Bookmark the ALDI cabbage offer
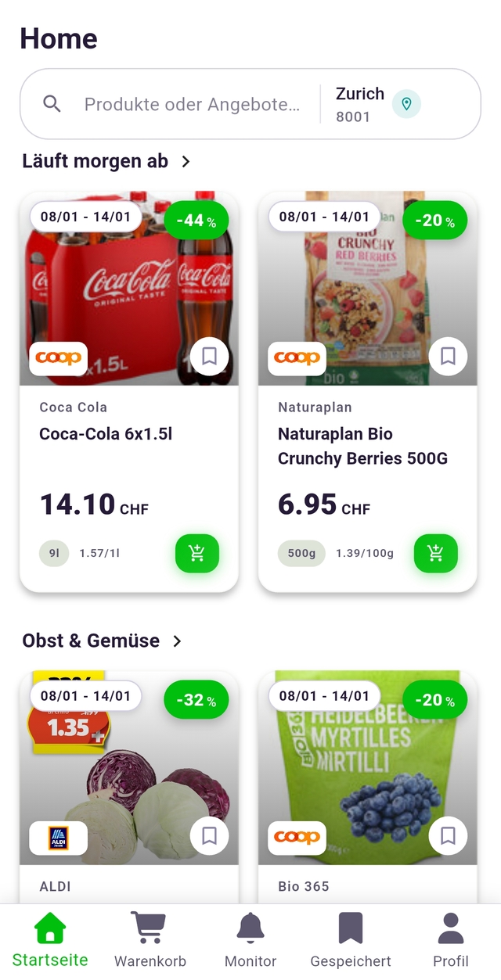Viewport: 501px width, 980px height. pos(209,836)
